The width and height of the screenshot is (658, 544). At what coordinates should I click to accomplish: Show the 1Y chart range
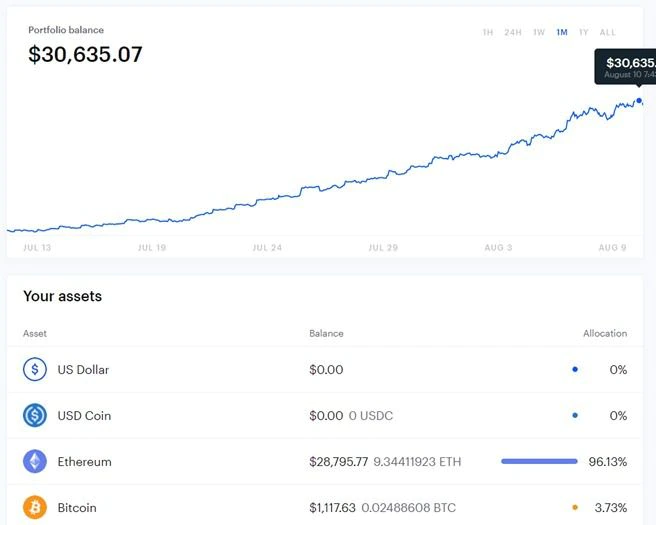click(584, 32)
